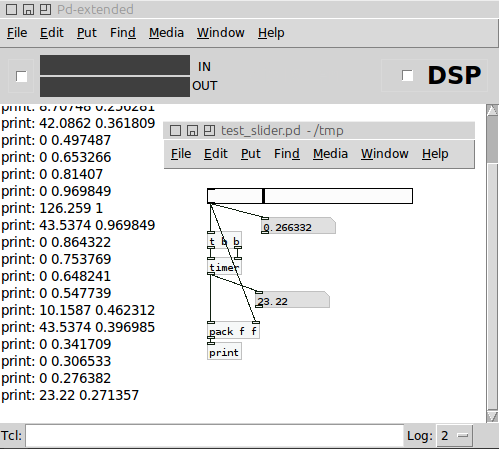Enable the DSP checkbox
499x449 pixels.
tap(407, 76)
